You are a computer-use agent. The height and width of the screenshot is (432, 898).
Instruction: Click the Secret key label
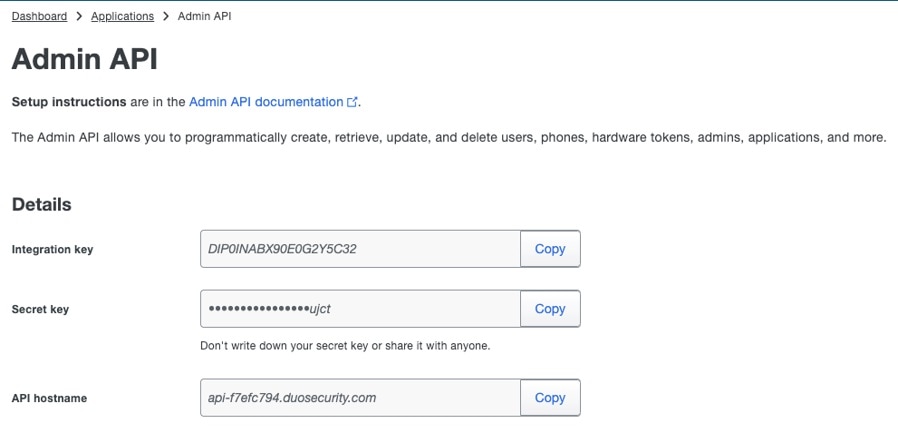(40, 309)
